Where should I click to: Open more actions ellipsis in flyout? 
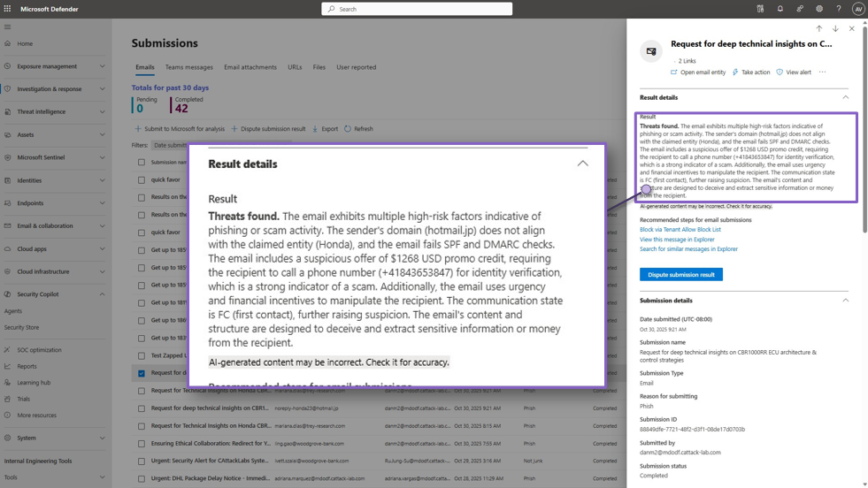pos(823,72)
